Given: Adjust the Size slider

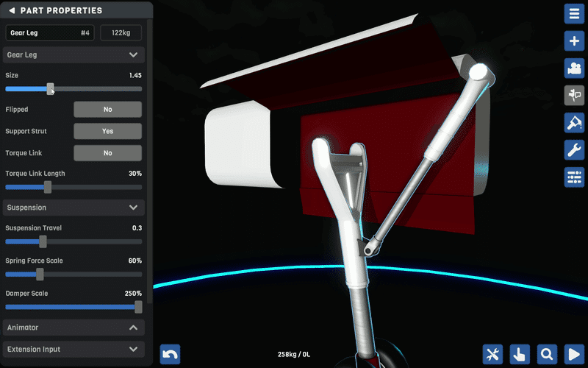Looking at the screenshot, I should tap(73, 89).
